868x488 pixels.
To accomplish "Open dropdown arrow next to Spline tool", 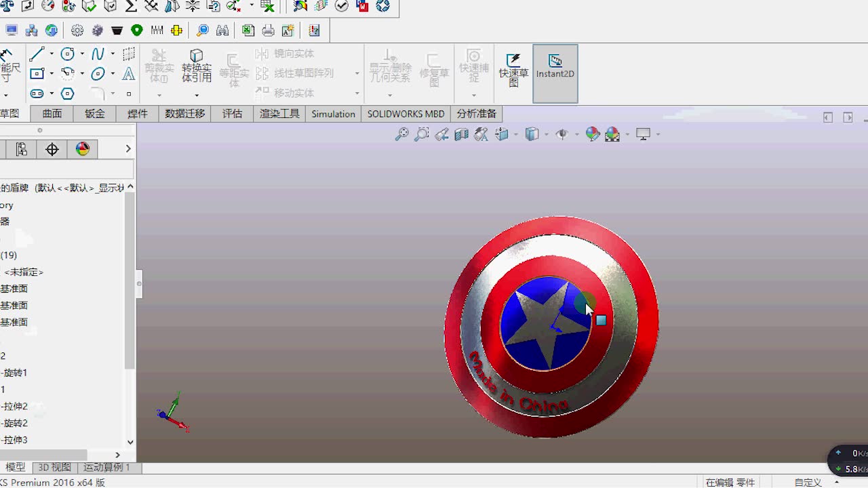I will pos(113,54).
